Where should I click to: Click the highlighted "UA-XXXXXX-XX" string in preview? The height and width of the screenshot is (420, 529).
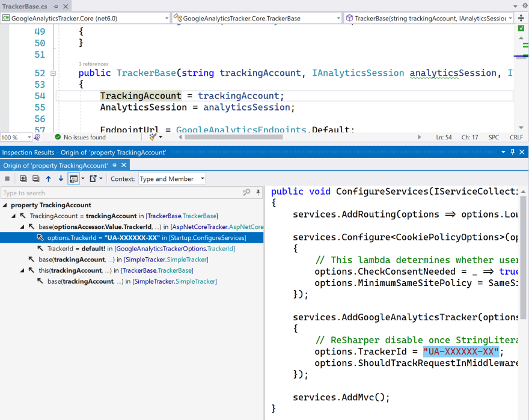[x=461, y=352]
